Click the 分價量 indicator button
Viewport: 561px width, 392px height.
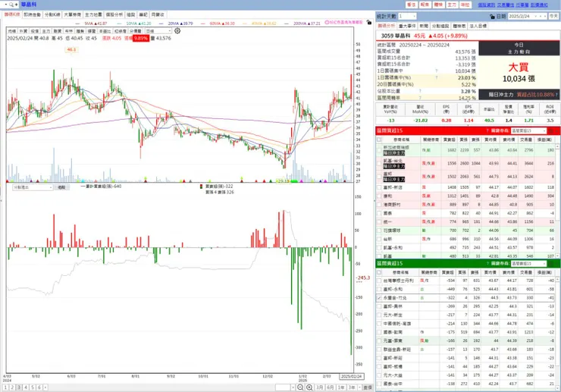click(x=135, y=31)
